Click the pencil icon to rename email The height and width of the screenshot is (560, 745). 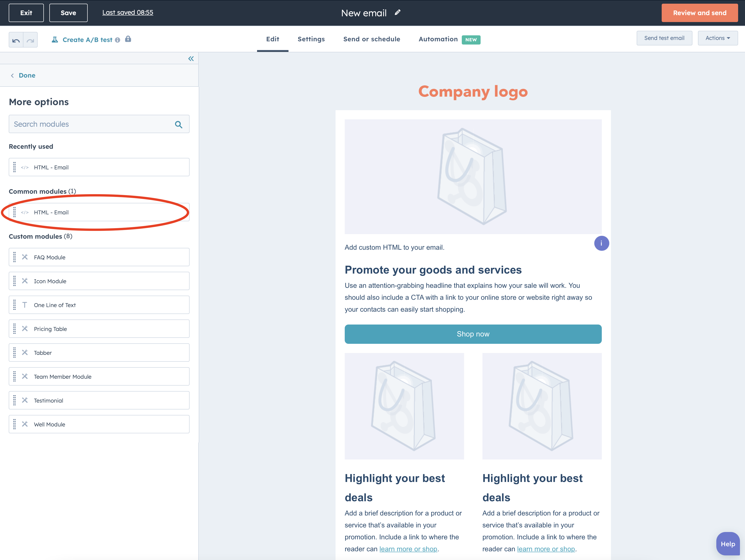point(398,12)
